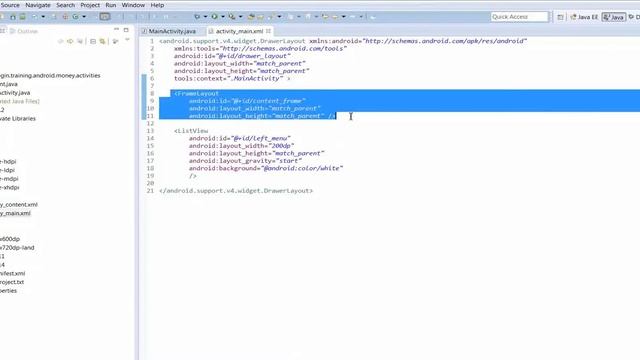This screenshot has width=640, height=360.
Task: Select the activity_main.xml editor tab
Action: point(239,31)
